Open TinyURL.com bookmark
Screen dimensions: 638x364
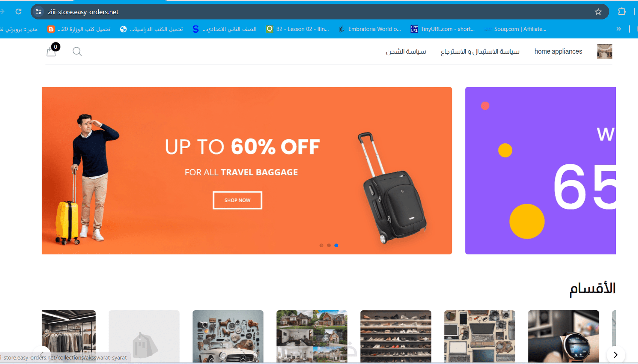443,29
